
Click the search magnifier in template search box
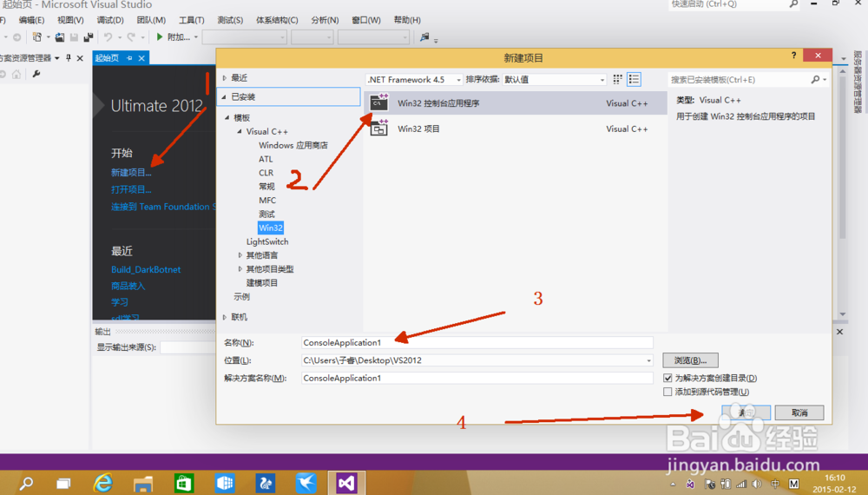(815, 80)
